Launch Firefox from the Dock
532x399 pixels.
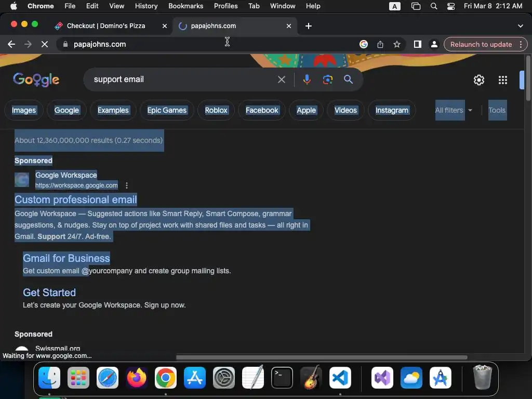click(137, 378)
